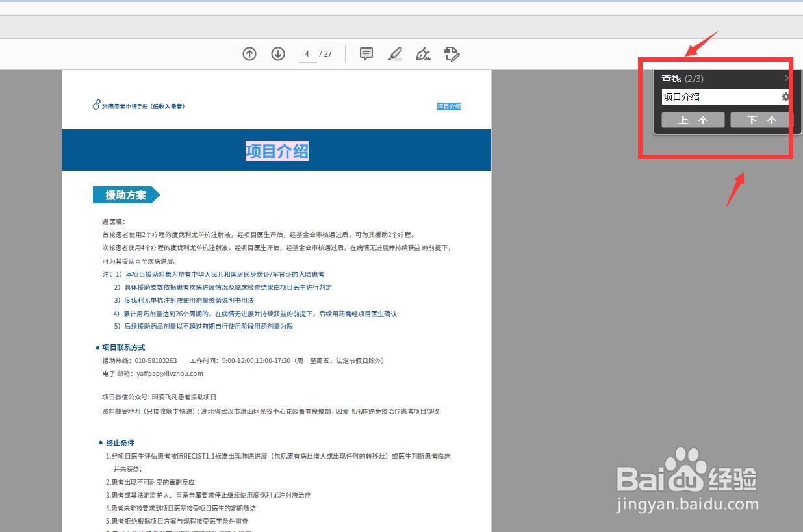Open the Fill & Sign pen tool

424,54
